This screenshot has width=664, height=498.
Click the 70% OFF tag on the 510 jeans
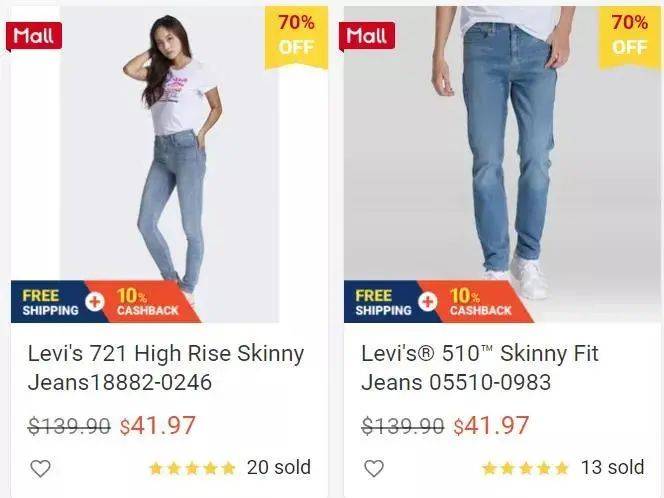[x=630, y=37]
